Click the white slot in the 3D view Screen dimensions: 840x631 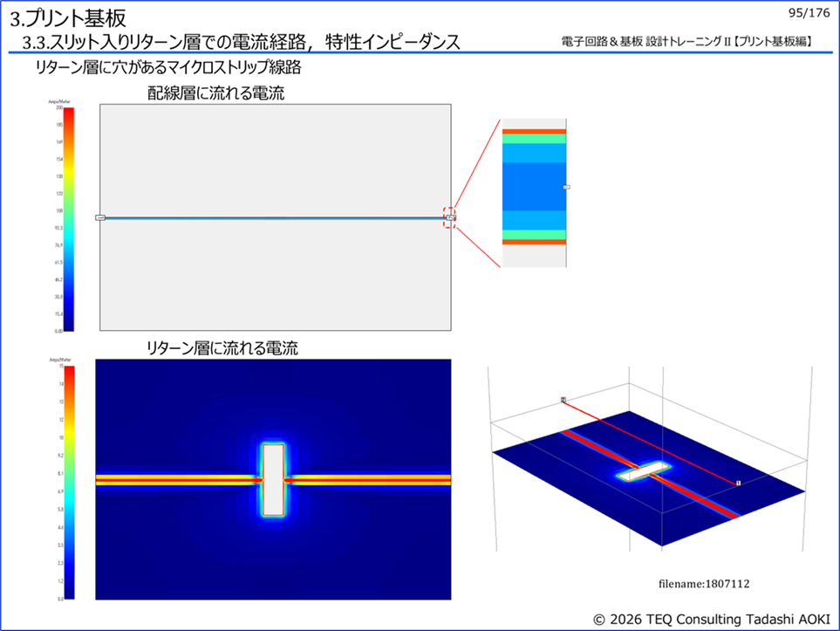tap(646, 472)
